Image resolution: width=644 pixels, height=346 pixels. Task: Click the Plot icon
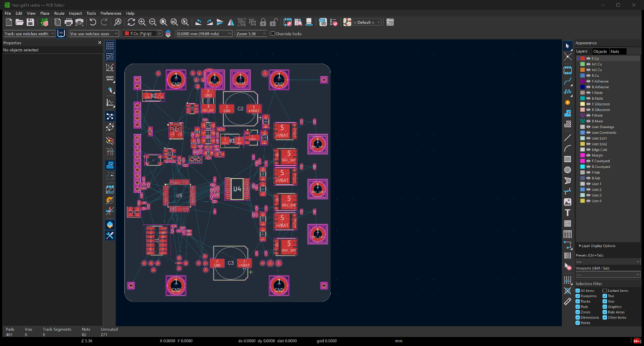coord(79,22)
